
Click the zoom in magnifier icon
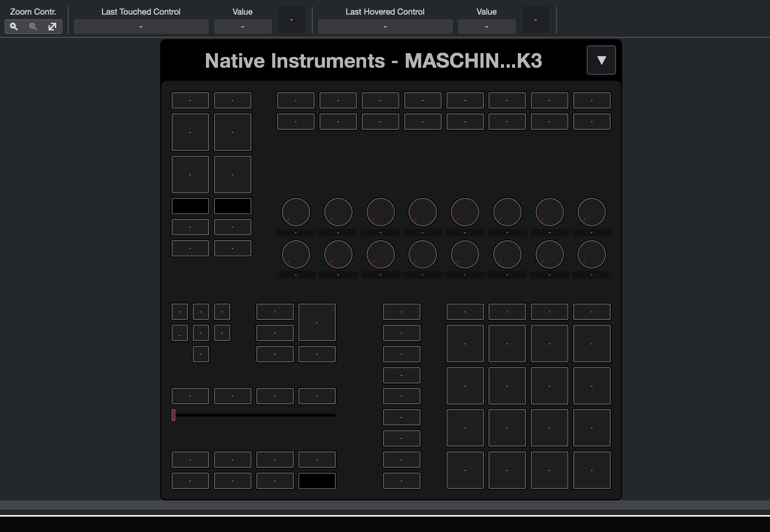click(x=14, y=27)
